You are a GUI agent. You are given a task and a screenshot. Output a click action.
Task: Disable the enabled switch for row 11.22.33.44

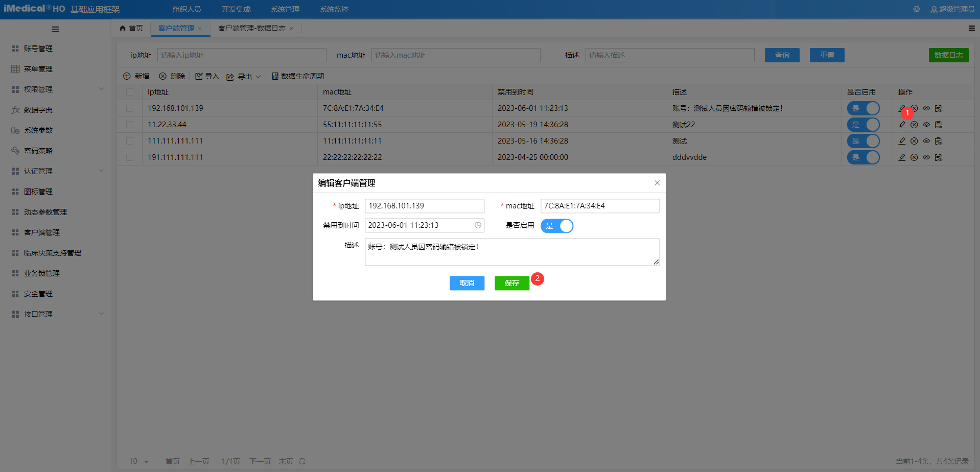(x=863, y=125)
